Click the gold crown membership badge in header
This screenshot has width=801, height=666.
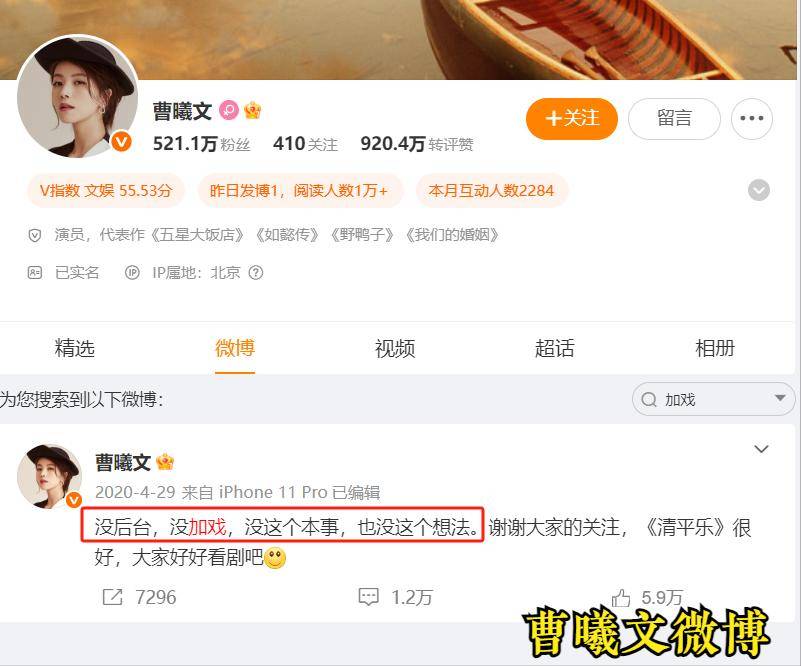(x=253, y=110)
